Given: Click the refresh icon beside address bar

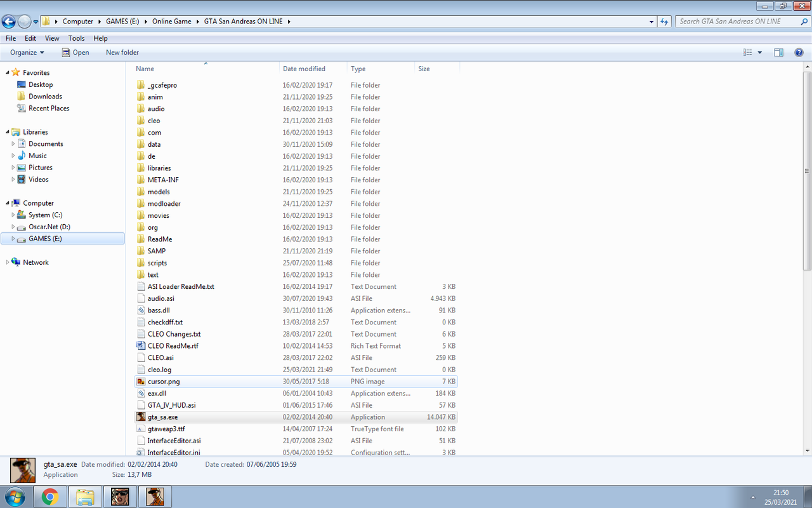Looking at the screenshot, I should 664,21.
